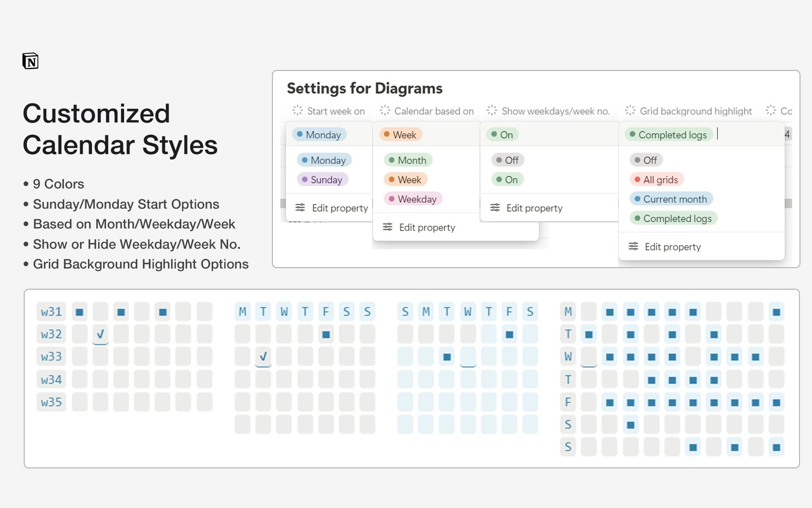The width and height of the screenshot is (812, 508).
Task: Choose Week in the options list
Action: pyautogui.click(x=405, y=180)
